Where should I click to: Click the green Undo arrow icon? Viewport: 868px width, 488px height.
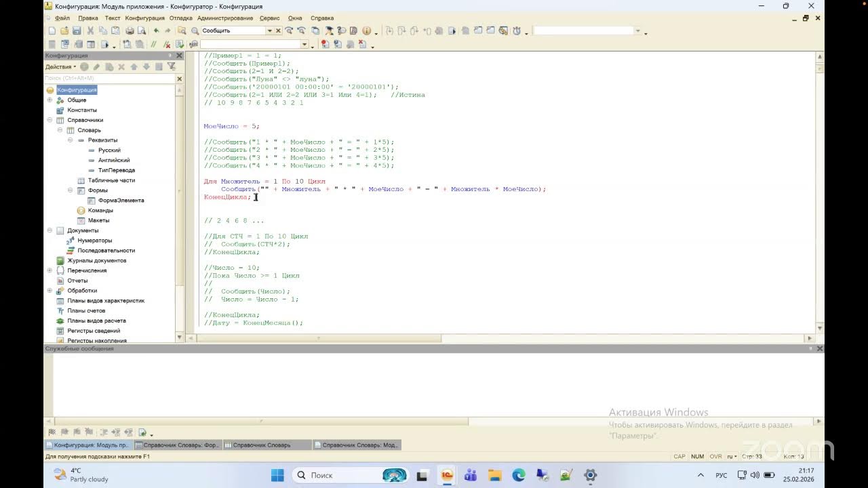(x=157, y=30)
